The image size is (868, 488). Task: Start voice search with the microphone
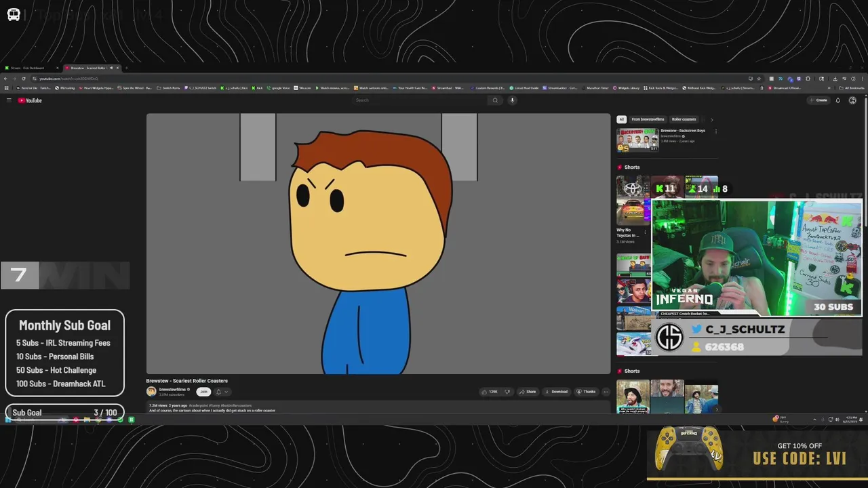[513, 100]
